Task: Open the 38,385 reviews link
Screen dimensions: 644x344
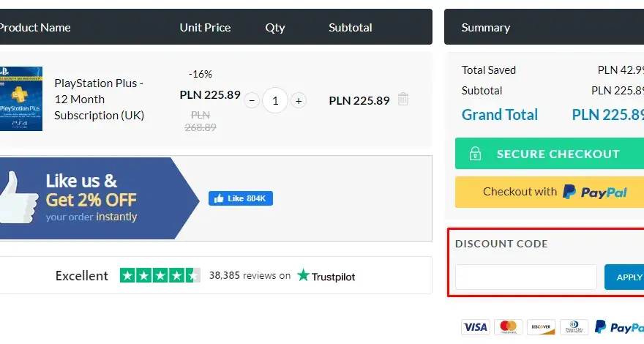Action: click(x=250, y=275)
